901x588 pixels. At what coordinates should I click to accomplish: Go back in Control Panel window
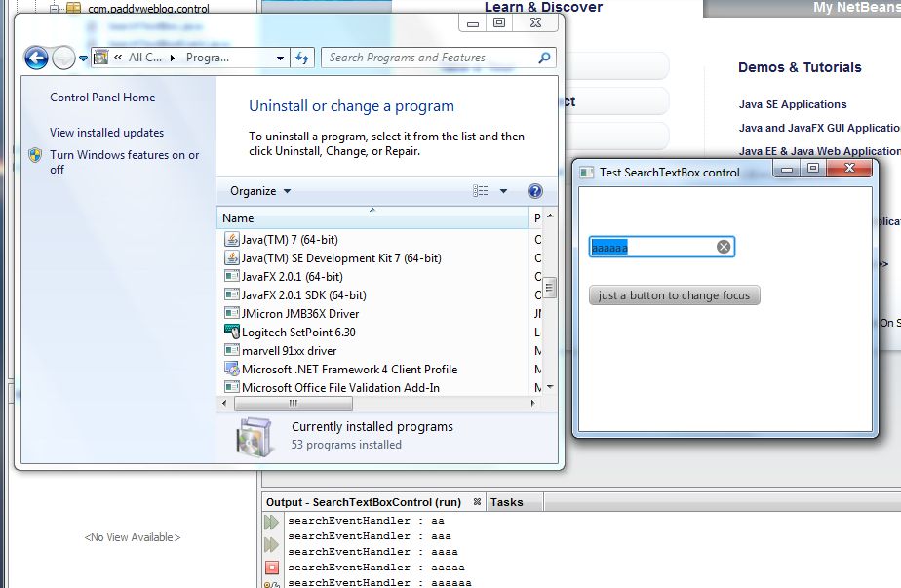(x=36, y=59)
